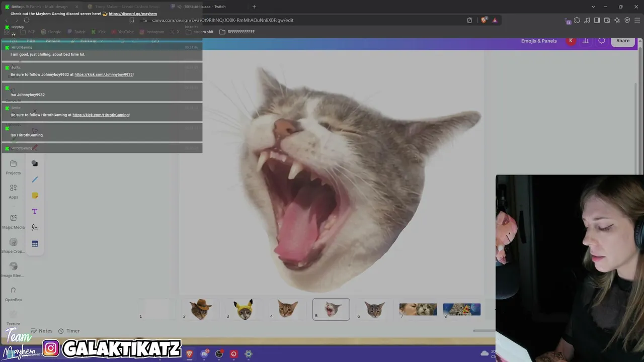644x362 pixels.
Task: Open the Brave Wallet icon
Action: (607, 20)
